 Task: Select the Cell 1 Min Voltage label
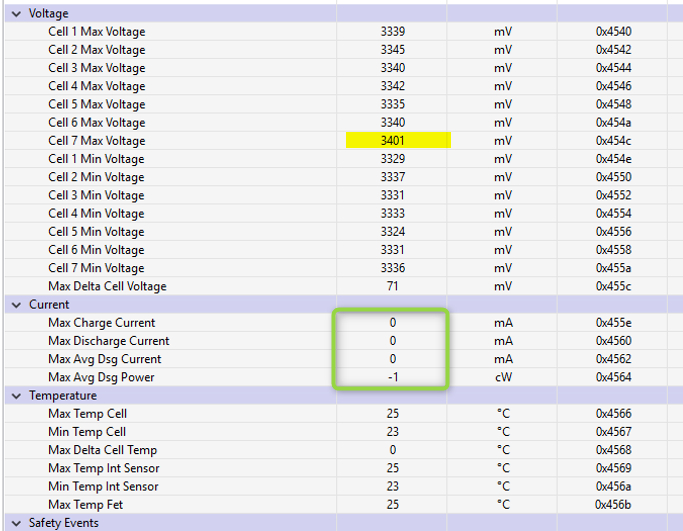coord(96,159)
